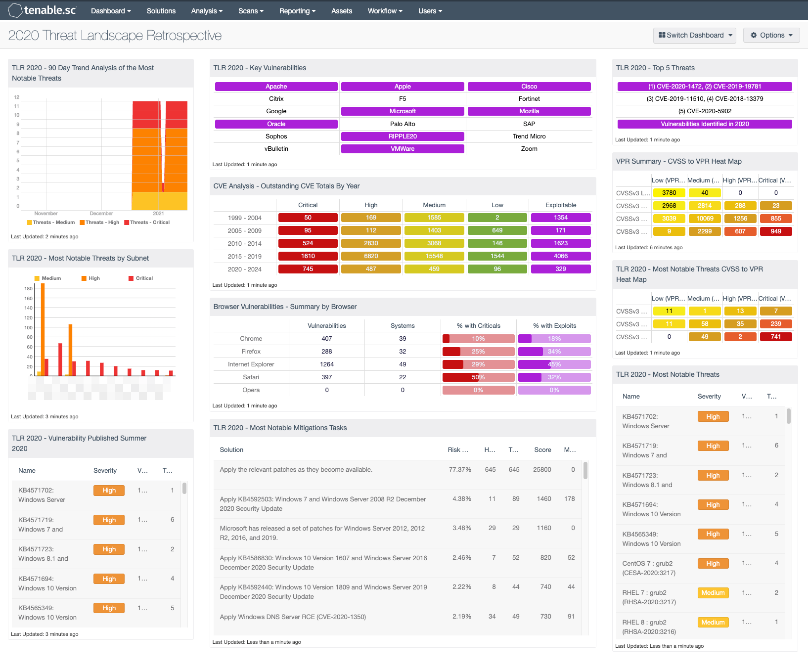Click the Oracle vulnerability cell
808x672 pixels.
[x=276, y=124]
